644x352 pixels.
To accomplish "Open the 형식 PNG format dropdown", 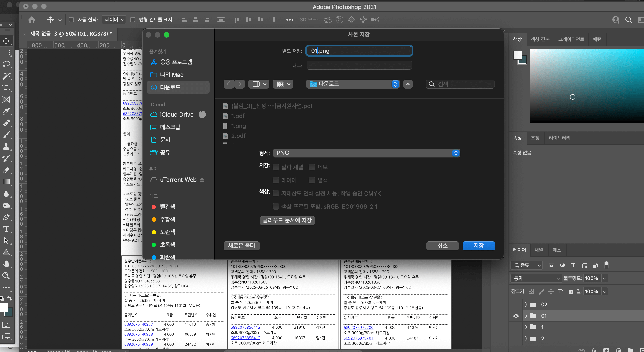I will (x=366, y=153).
